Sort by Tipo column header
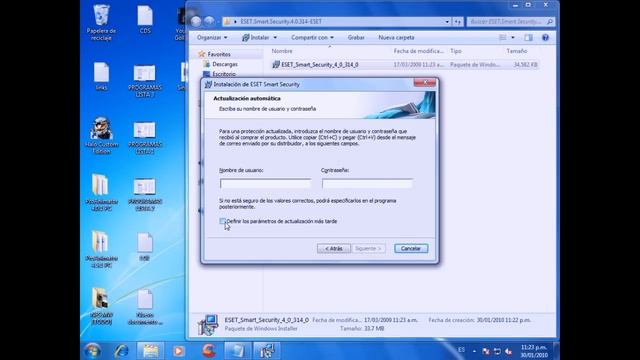This screenshot has height=360, width=640. pyautogui.click(x=456, y=51)
